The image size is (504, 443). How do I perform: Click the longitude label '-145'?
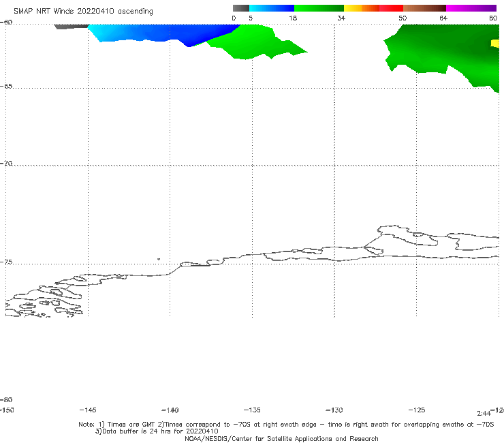click(x=88, y=410)
